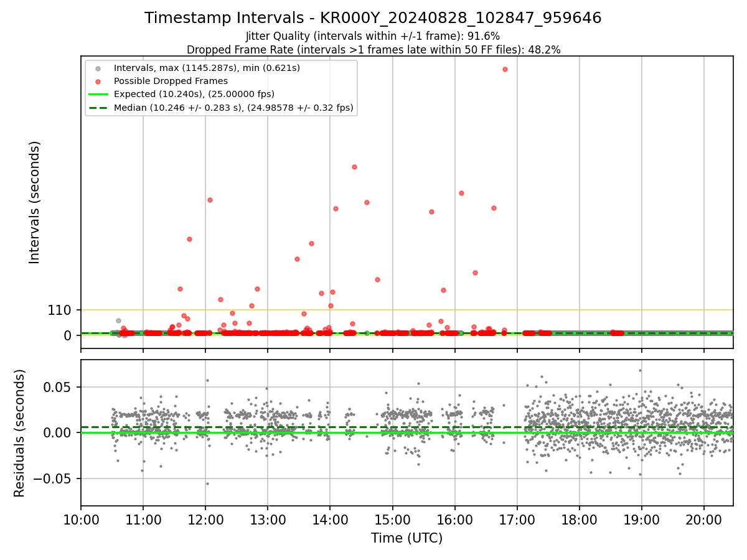This screenshot has width=747, height=560.
Task: Select legend text "Possible Dropped Frames"
Action: [171, 81]
